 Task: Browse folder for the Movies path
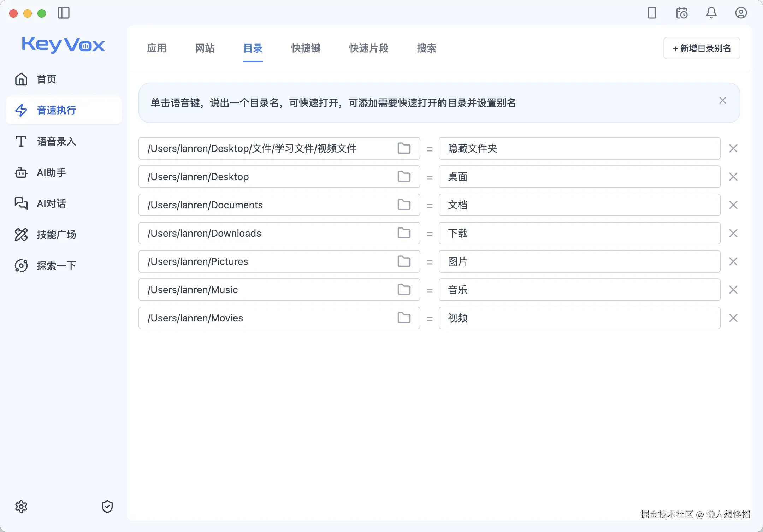click(x=404, y=318)
